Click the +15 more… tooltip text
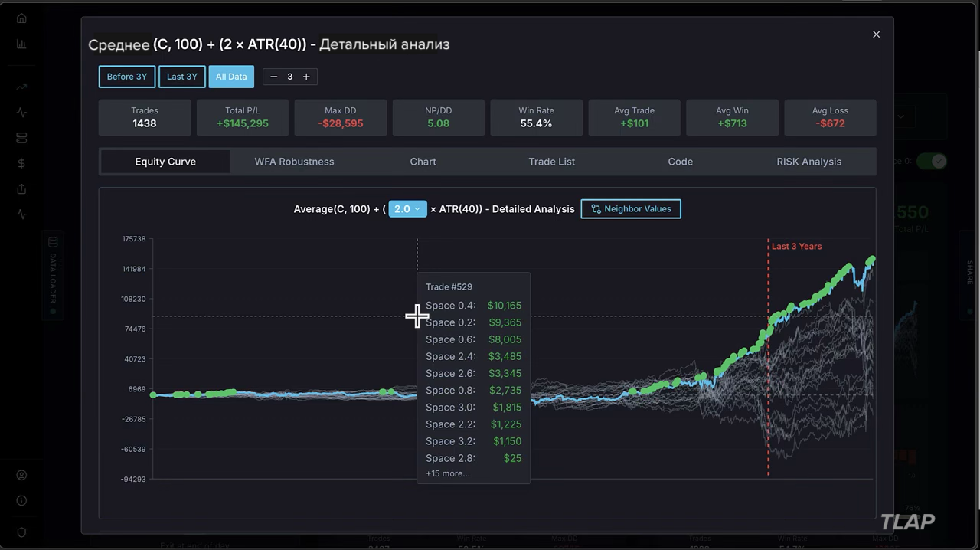This screenshot has width=980, height=550. 448,473
